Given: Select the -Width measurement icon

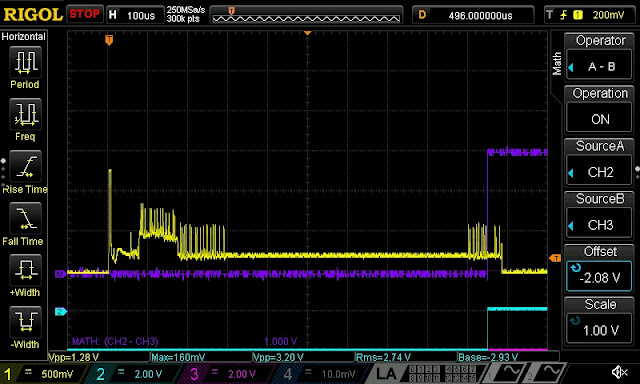Looking at the screenshot, I should click(x=25, y=322).
